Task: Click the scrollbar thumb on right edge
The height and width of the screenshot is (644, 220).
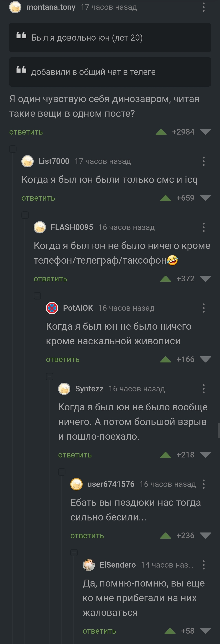Action: [x=219, y=431]
